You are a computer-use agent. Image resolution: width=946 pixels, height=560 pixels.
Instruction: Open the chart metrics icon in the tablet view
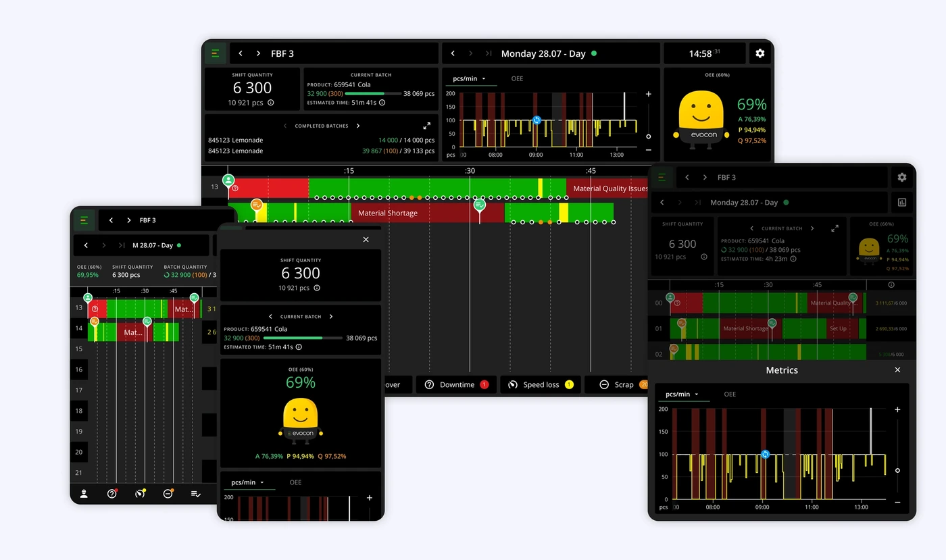901,202
